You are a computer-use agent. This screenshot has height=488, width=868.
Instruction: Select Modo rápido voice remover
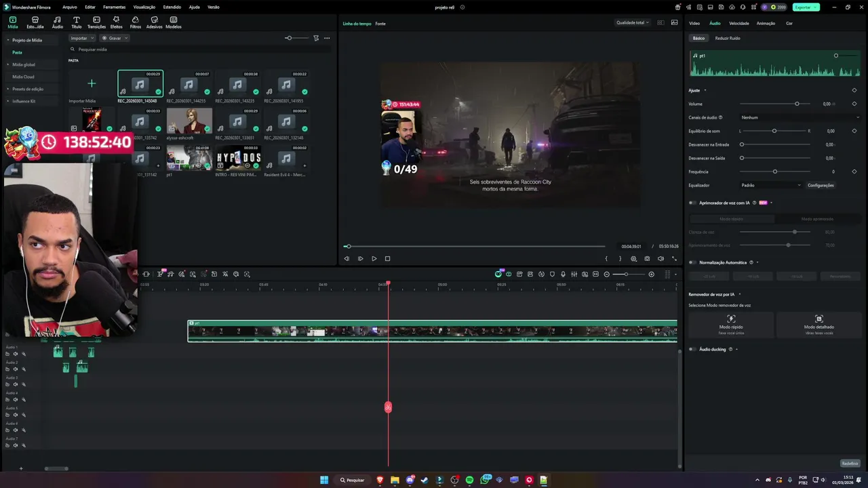pos(730,325)
